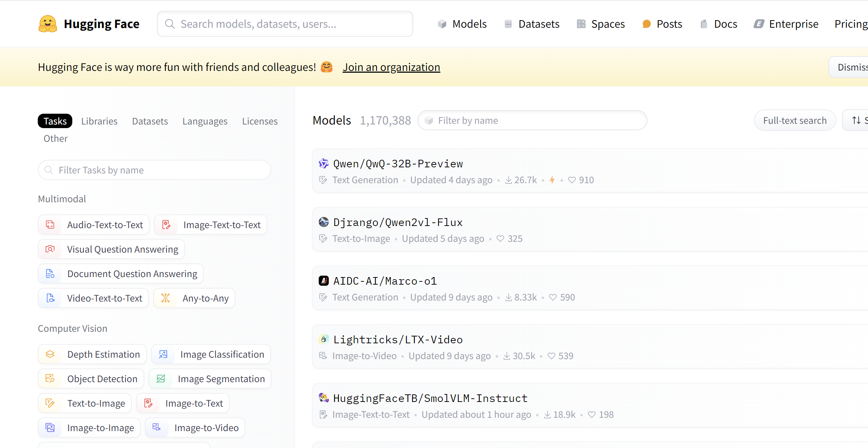Expand the Other tasks category
868x448 pixels.
(x=55, y=138)
